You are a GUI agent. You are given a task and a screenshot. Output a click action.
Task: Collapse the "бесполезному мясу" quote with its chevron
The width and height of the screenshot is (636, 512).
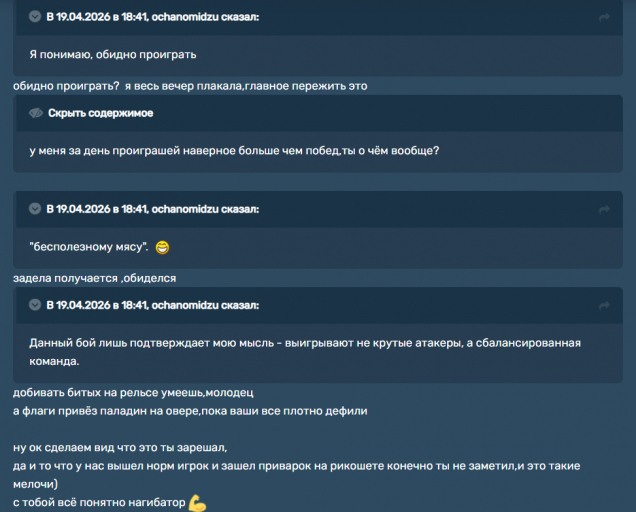[x=35, y=209]
